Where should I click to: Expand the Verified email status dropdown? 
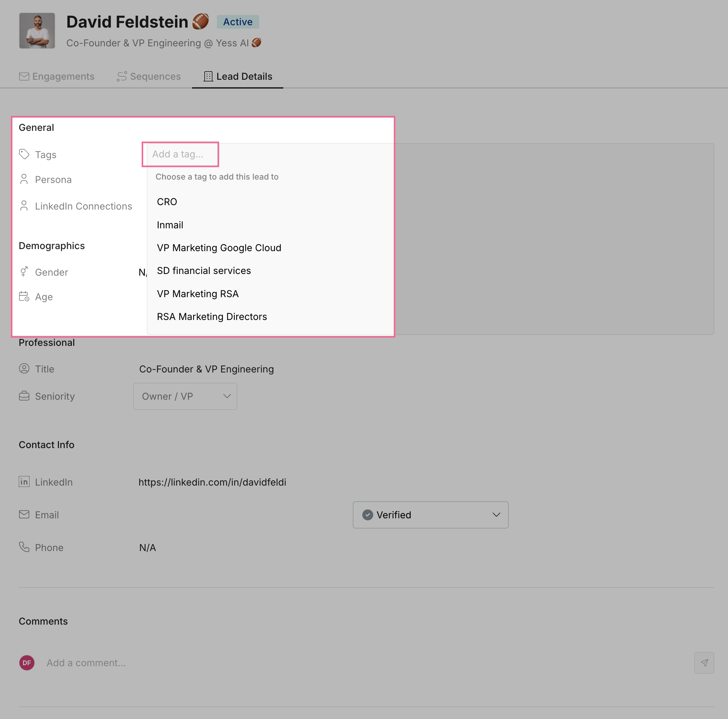point(430,515)
